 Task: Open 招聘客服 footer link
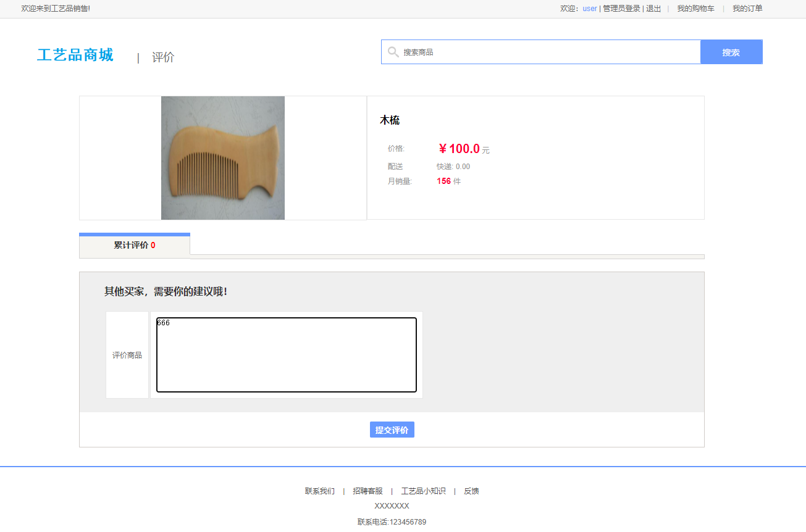pyautogui.click(x=368, y=491)
